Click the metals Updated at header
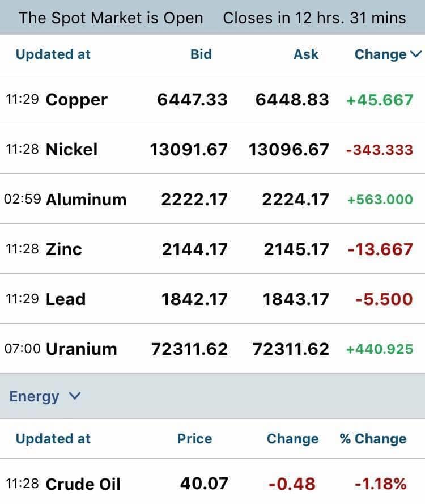The image size is (425, 504). coord(53,54)
